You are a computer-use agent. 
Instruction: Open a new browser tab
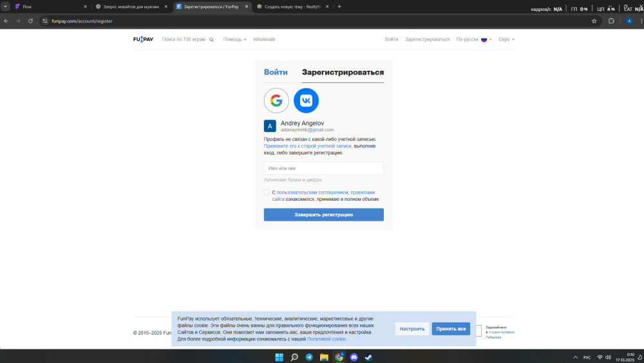pos(339,6)
